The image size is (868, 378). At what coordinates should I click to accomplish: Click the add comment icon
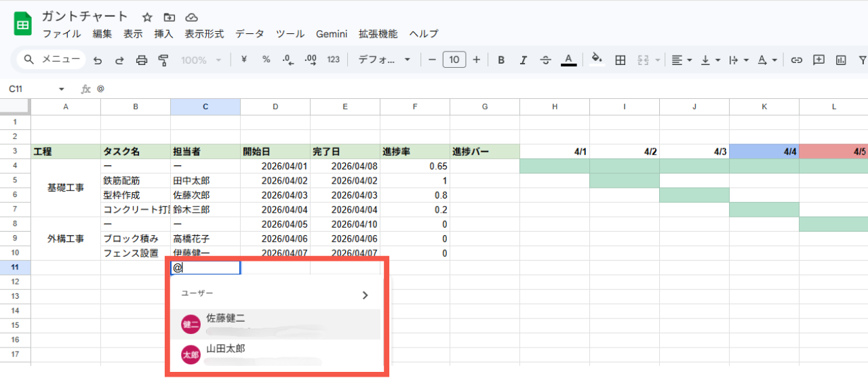pos(818,60)
